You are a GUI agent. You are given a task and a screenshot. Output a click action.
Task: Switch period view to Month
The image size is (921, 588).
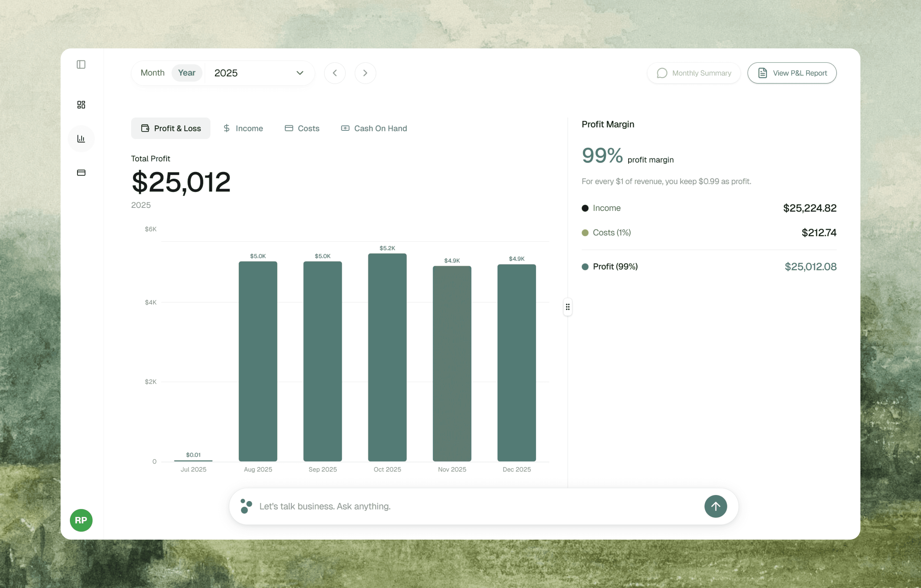152,73
